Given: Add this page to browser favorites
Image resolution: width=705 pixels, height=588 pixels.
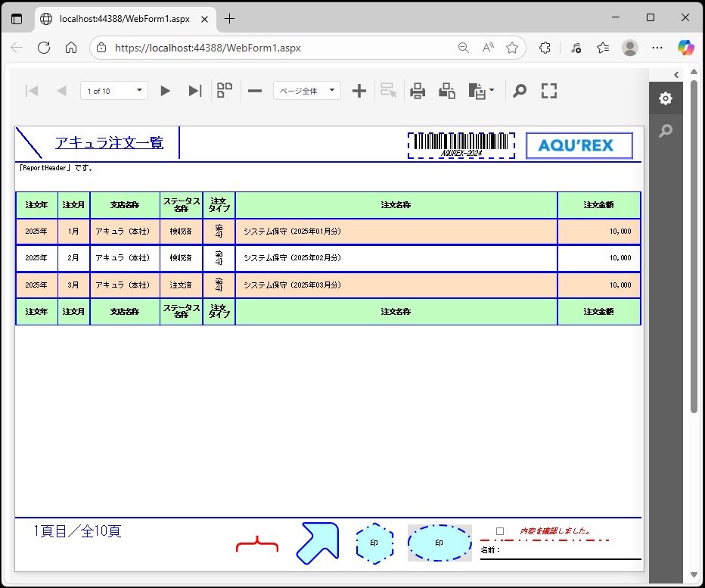Looking at the screenshot, I should pyautogui.click(x=512, y=48).
